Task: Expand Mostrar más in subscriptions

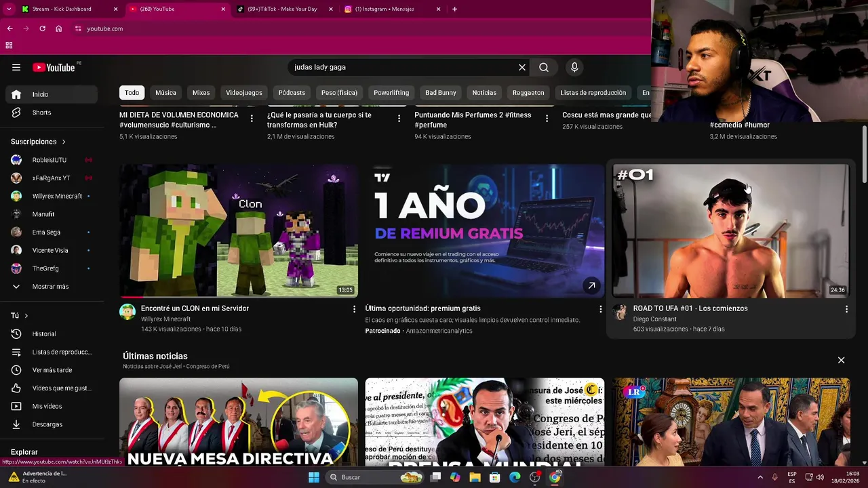Action: [x=53, y=287]
